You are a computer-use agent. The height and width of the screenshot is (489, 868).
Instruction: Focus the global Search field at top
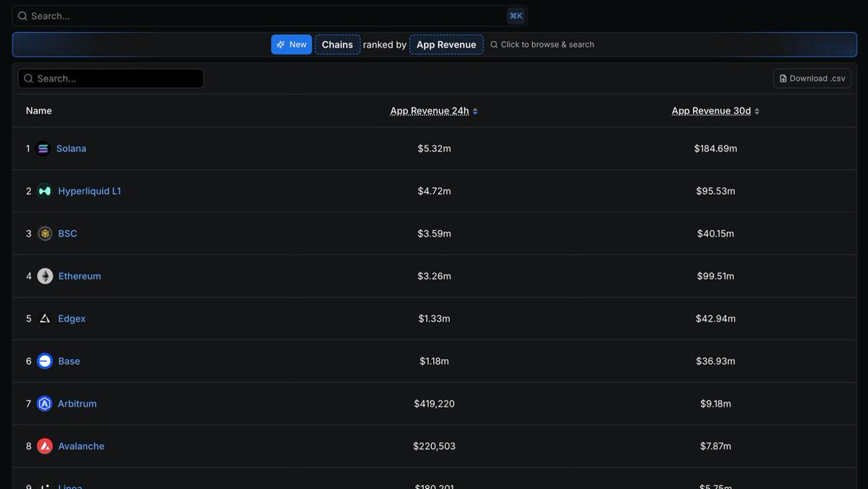[x=269, y=16]
